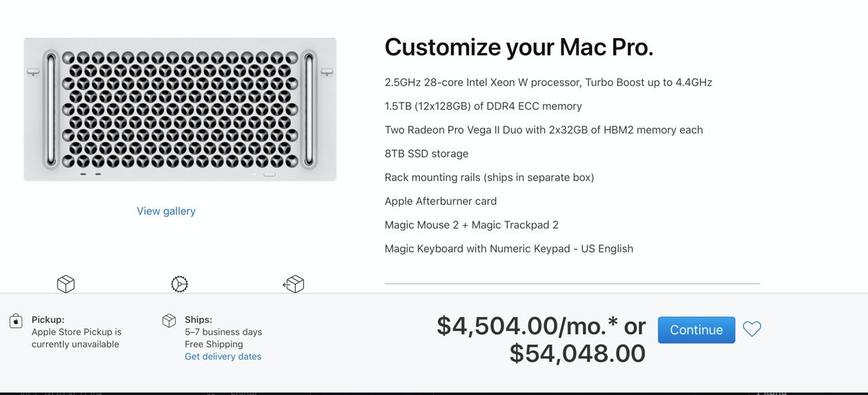This screenshot has height=395, width=868.
Task: Click Get delivery dates link
Action: click(223, 356)
